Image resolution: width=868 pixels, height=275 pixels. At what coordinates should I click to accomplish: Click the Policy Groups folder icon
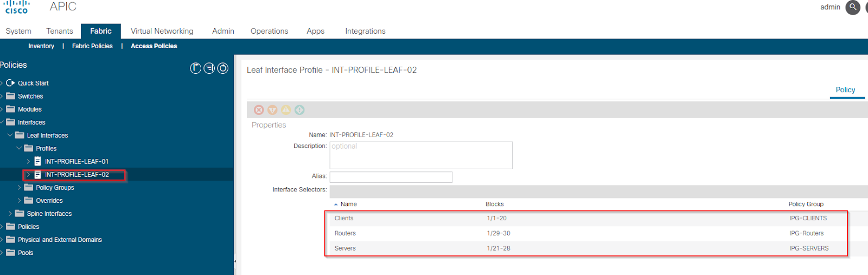click(x=29, y=187)
